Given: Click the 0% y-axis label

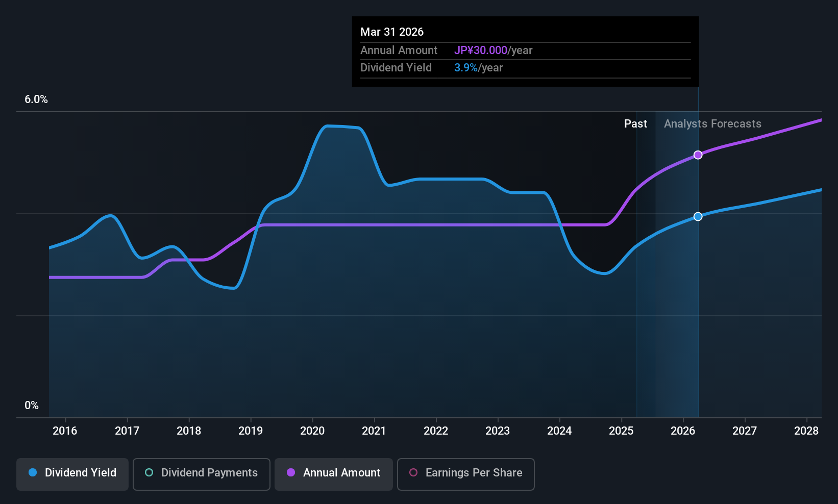Looking at the screenshot, I should [32, 406].
